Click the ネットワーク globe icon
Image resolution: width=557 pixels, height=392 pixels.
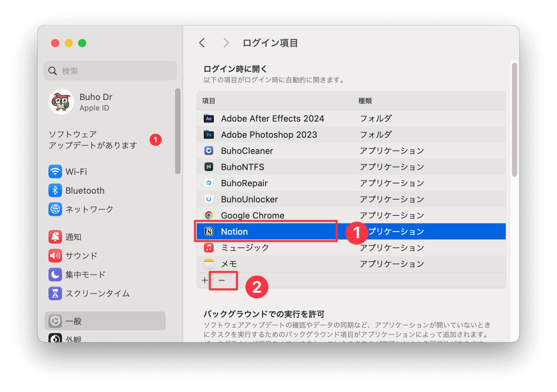(x=55, y=209)
